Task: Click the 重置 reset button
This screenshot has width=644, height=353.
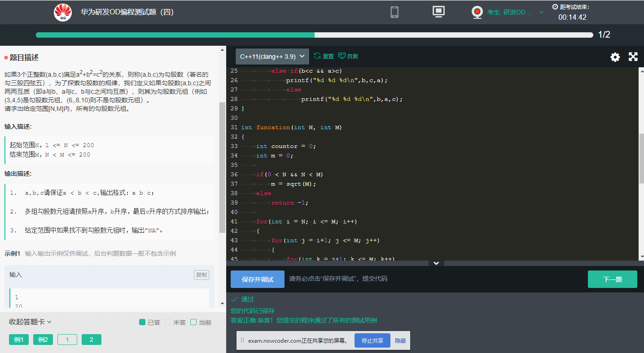Action: click(324, 56)
